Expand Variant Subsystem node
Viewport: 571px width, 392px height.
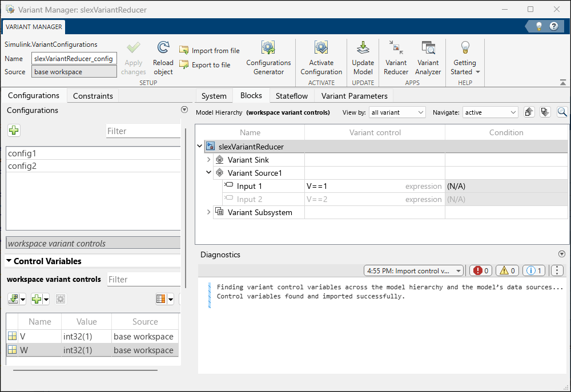tap(208, 212)
